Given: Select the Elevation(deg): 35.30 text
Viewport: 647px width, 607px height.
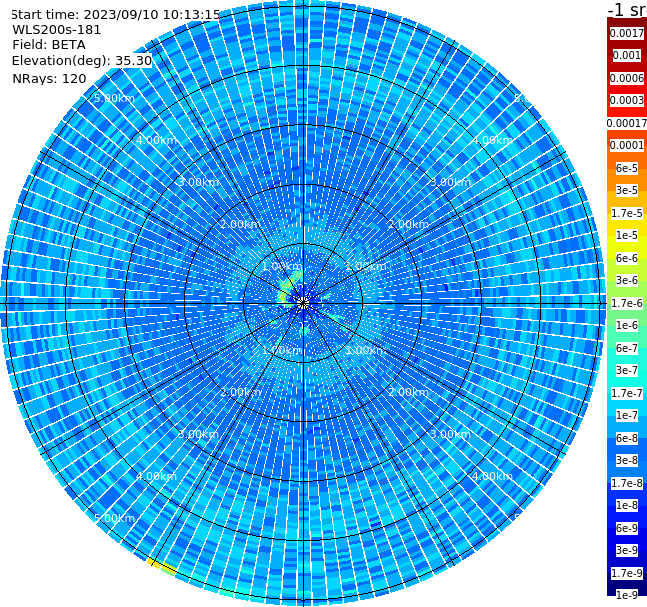Looking at the screenshot, I should pos(82,61).
